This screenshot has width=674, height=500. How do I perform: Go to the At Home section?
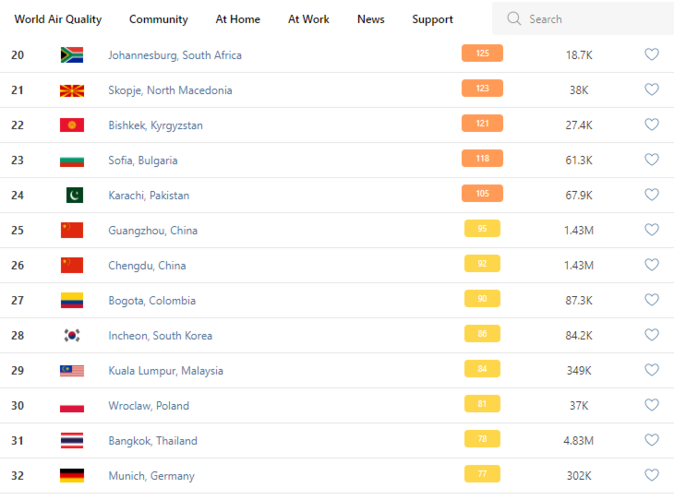pos(238,19)
